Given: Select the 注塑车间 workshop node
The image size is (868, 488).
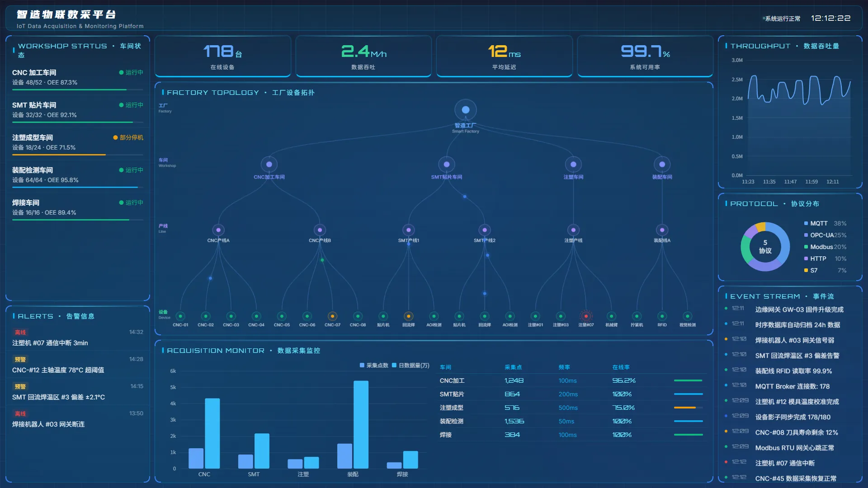Looking at the screenshot, I should click(x=573, y=164).
